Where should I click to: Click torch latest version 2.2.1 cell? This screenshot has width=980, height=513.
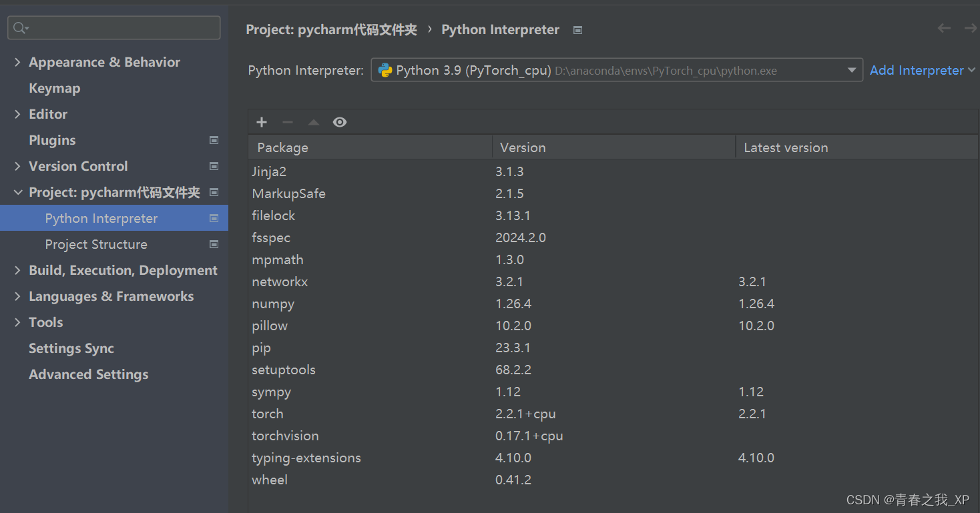(752, 414)
